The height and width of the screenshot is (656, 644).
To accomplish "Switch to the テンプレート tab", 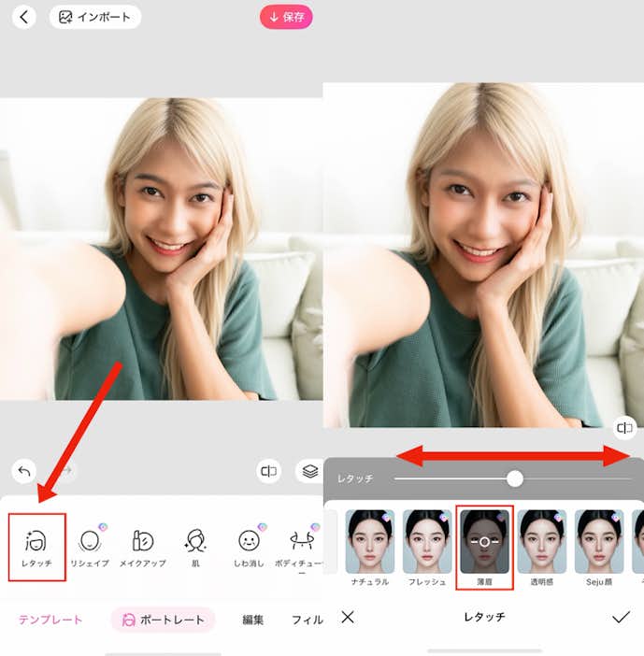I will 50,620.
